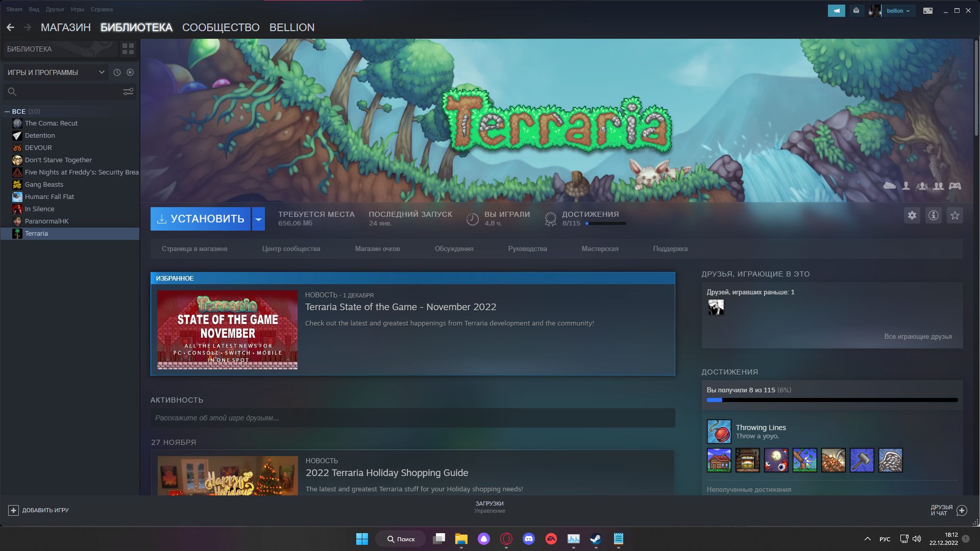Click the hammer achievement icon
980x551 pixels.
862,460
